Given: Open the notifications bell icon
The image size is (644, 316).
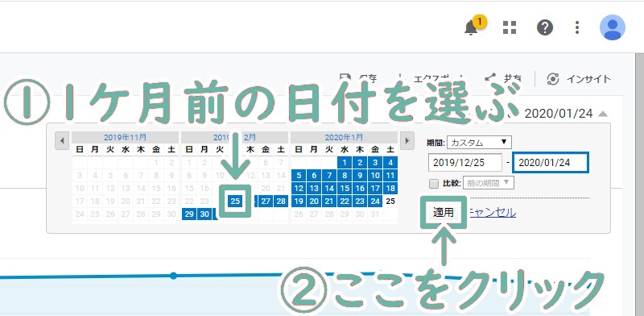Looking at the screenshot, I should [x=471, y=28].
